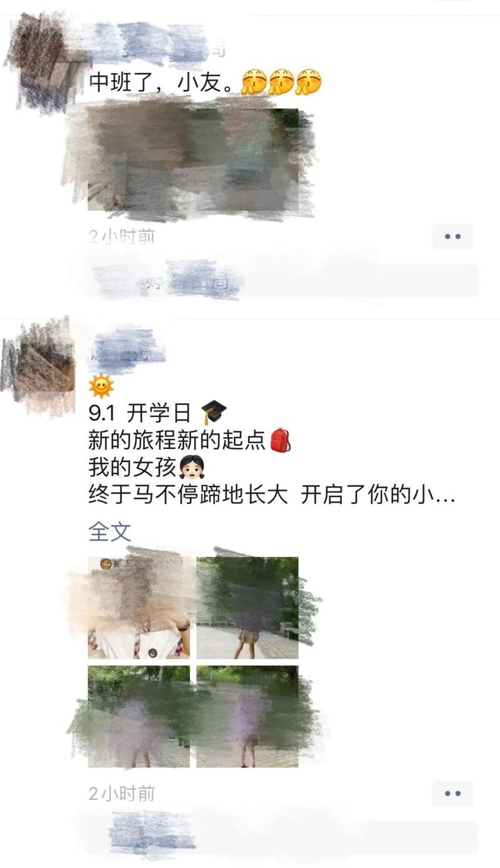Tap the girl emoji after 我的女孩
The image size is (500, 868).
click(x=192, y=467)
